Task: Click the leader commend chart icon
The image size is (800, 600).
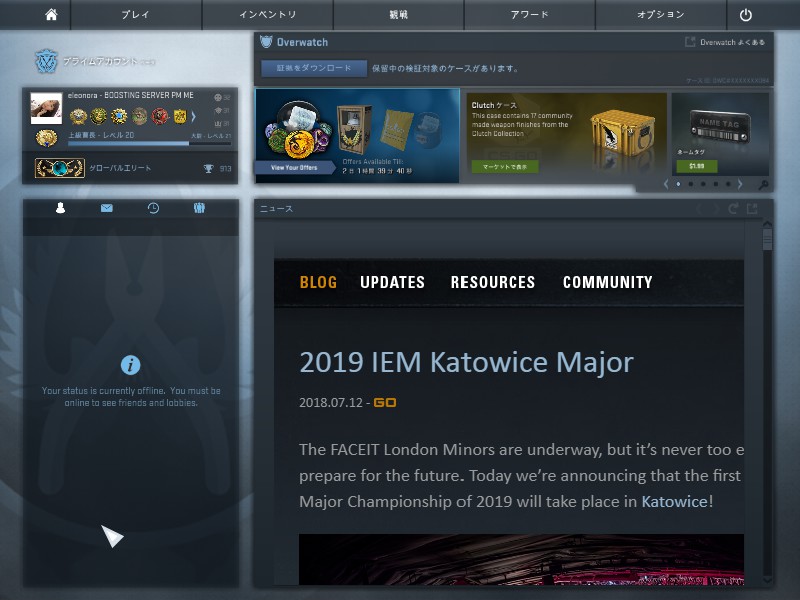Action: pos(218,123)
